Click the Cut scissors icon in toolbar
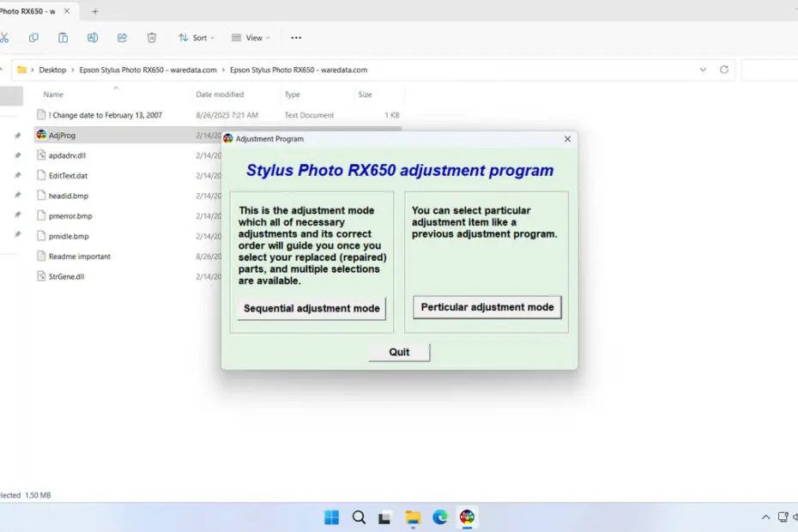Image resolution: width=798 pixels, height=532 pixels. tap(4, 38)
